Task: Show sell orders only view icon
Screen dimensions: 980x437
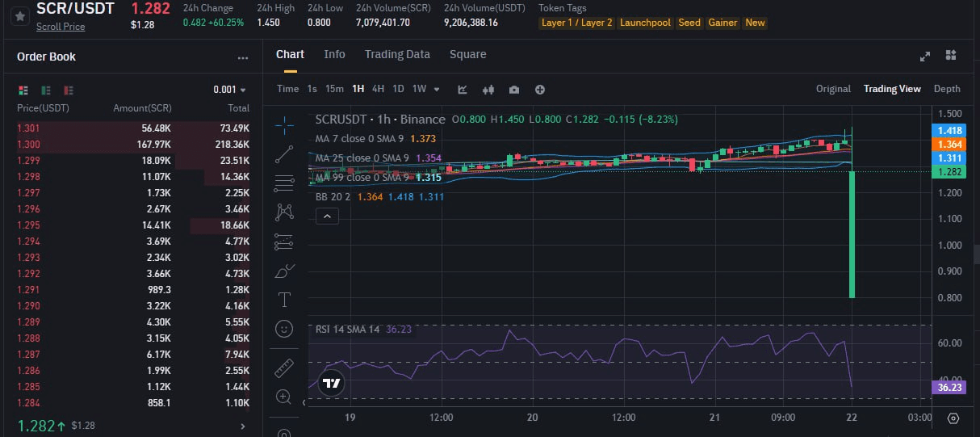Action: [69, 90]
